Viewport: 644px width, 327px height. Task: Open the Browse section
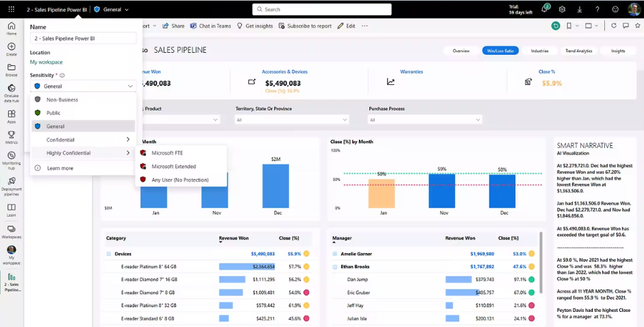(12, 70)
